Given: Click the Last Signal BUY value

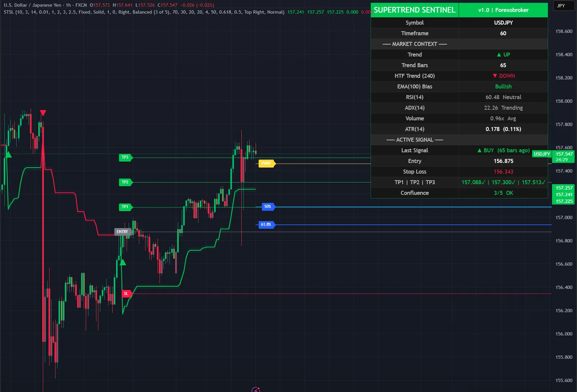Looking at the screenshot, I should pyautogui.click(x=503, y=150).
